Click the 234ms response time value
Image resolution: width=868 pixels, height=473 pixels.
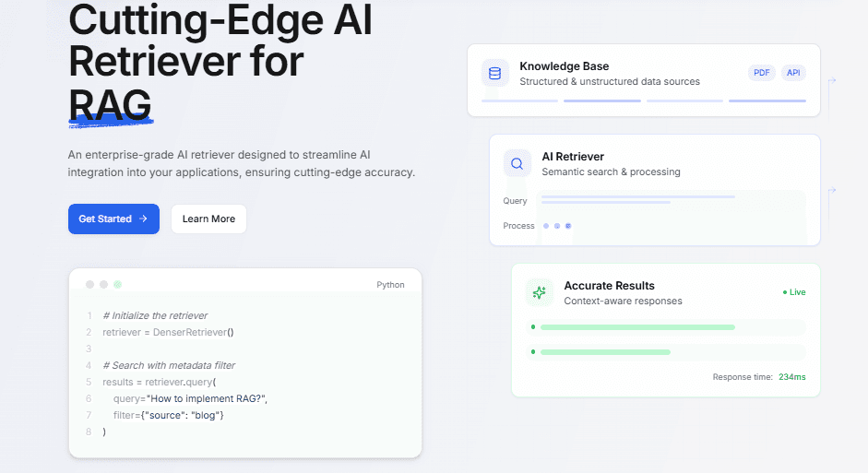(x=792, y=377)
